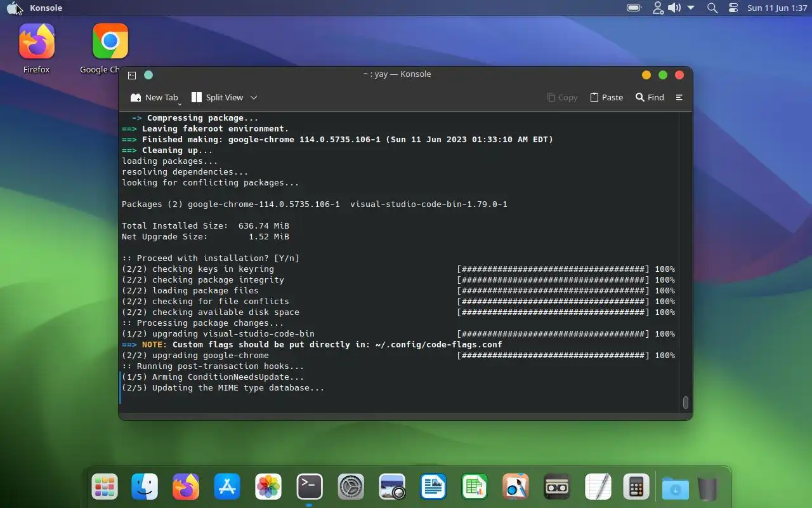Open the user account indicator

pyautogui.click(x=658, y=8)
